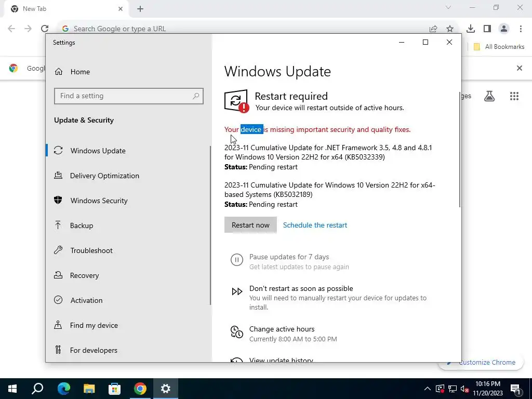
Task: Toggle Chrome side panel icon
Action: 487,29
